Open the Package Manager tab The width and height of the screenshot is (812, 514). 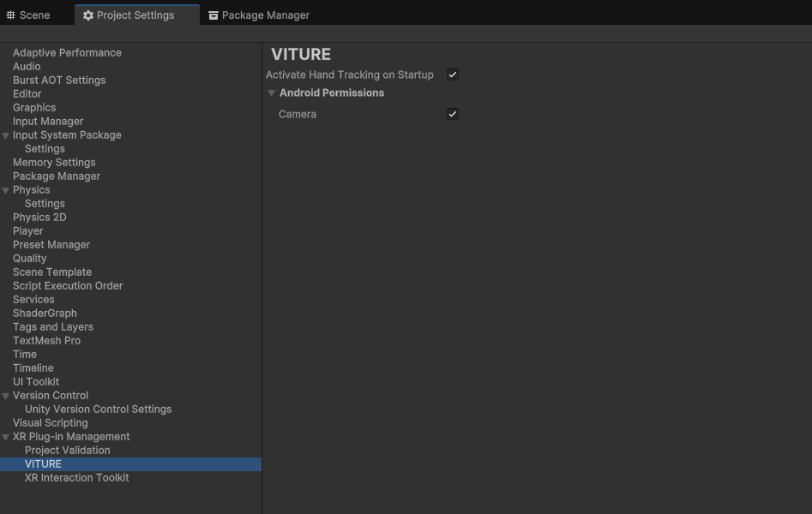pyautogui.click(x=265, y=15)
